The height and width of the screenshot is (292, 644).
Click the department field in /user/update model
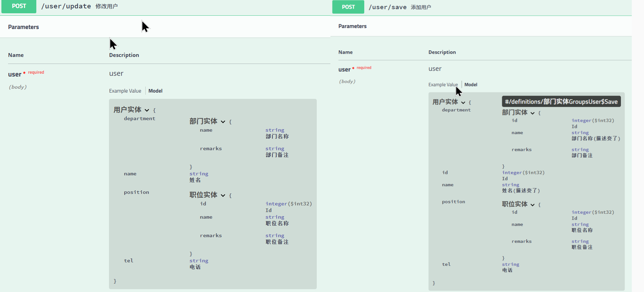tap(139, 118)
